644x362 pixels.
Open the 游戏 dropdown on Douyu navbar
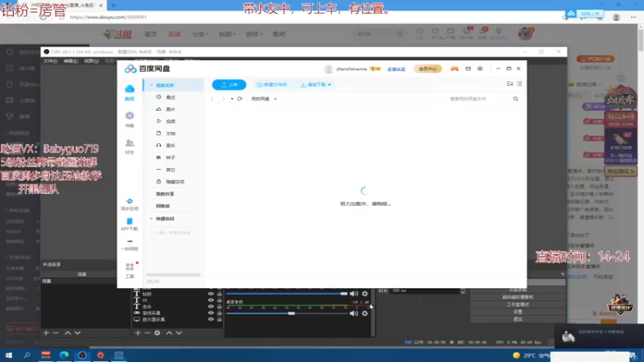254,34
